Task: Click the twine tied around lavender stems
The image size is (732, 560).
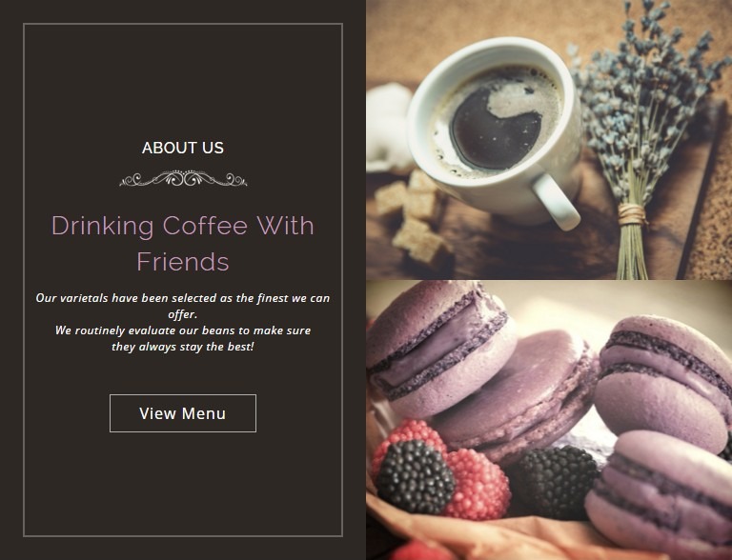Action: tap(632, 214)
